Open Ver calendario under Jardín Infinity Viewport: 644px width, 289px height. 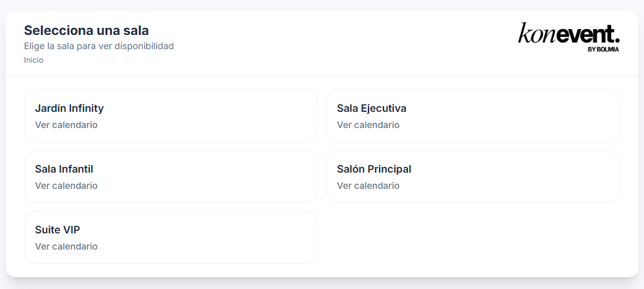coord(66,125)
